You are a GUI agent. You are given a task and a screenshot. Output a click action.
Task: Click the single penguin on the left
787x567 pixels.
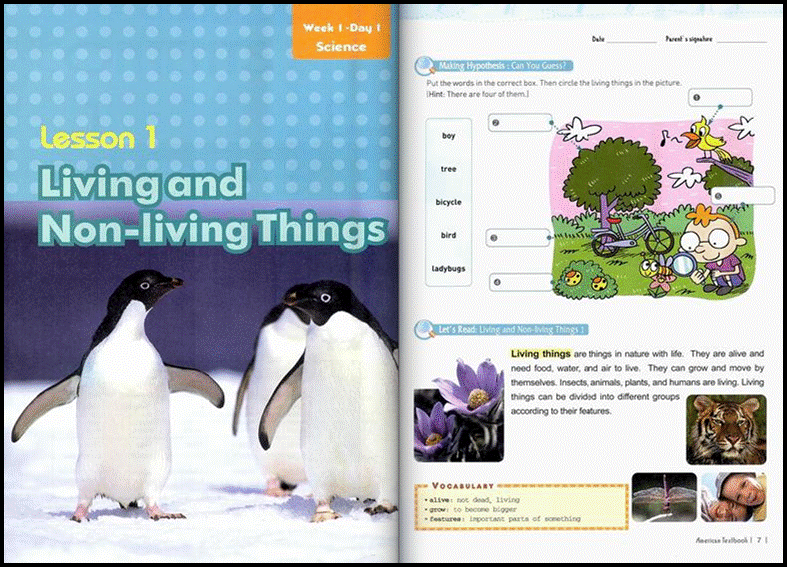[x=131, y=388]
